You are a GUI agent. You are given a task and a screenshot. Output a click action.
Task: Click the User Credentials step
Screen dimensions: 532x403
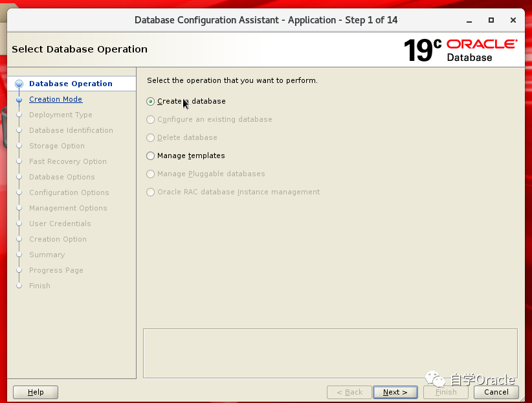(60, 224)
